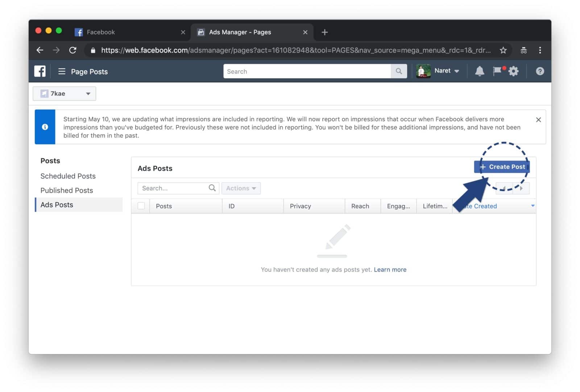This screenshot has width=580, height=392.
Task: Bookmark page with the star icon
Action: pyautogui.click(x=503, y=50)
